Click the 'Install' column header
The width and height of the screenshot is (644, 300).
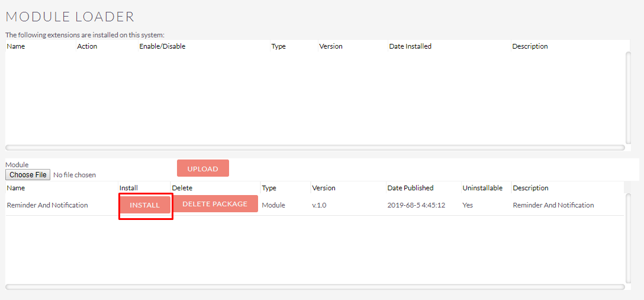click(x=128, y=188)
